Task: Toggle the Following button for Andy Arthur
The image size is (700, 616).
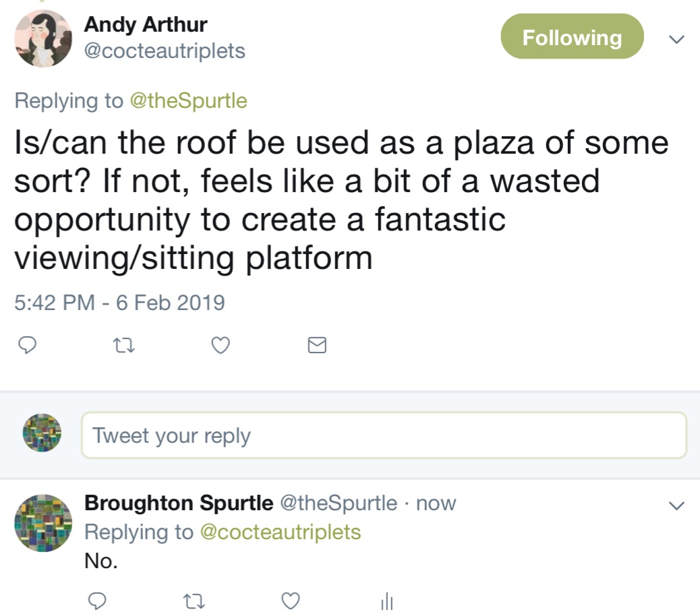Action: (x=572, y=36)
